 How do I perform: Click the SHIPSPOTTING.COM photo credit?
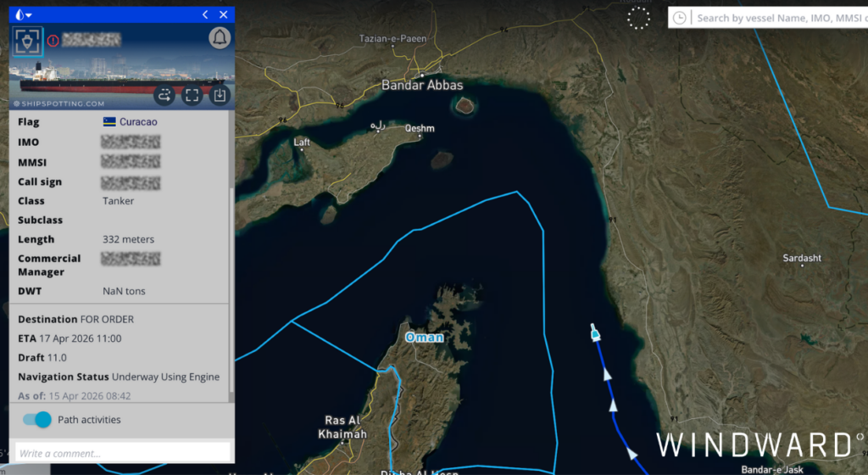[58, 103]
